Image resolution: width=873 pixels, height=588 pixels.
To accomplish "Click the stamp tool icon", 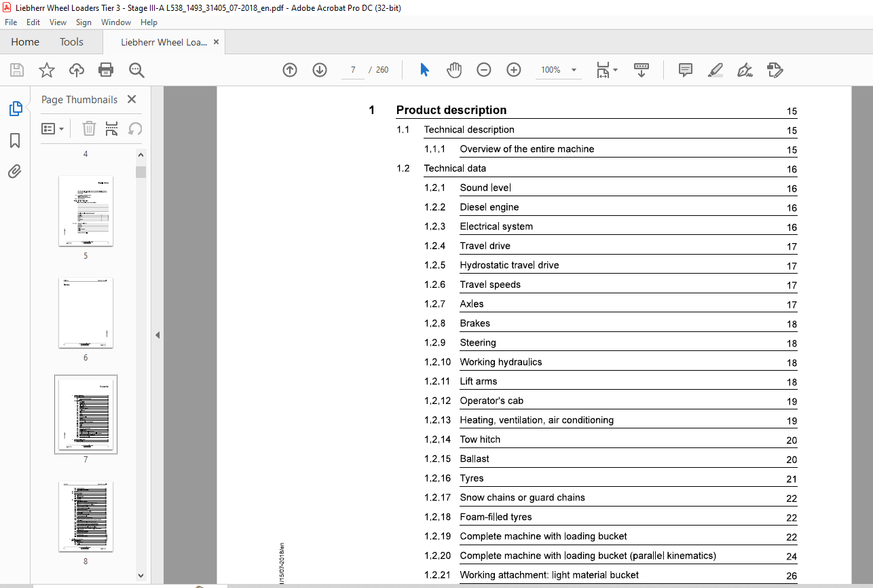I will (x=775, y=70).
